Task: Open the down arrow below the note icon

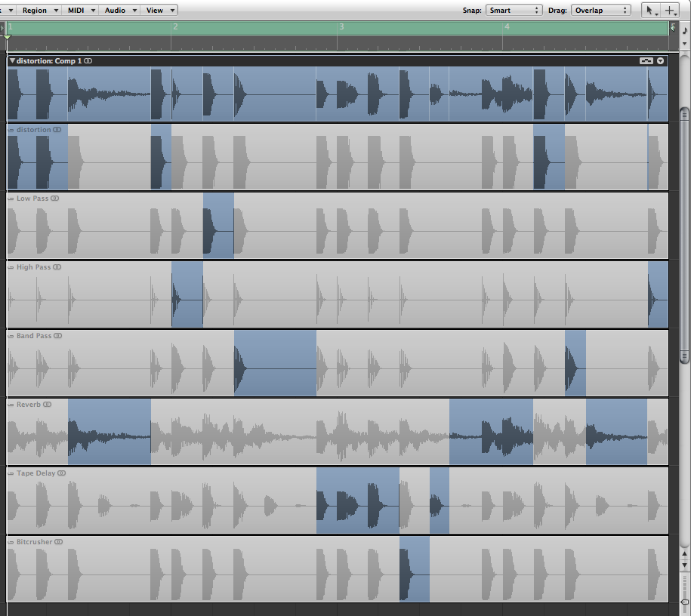Action: click(685, 44)
